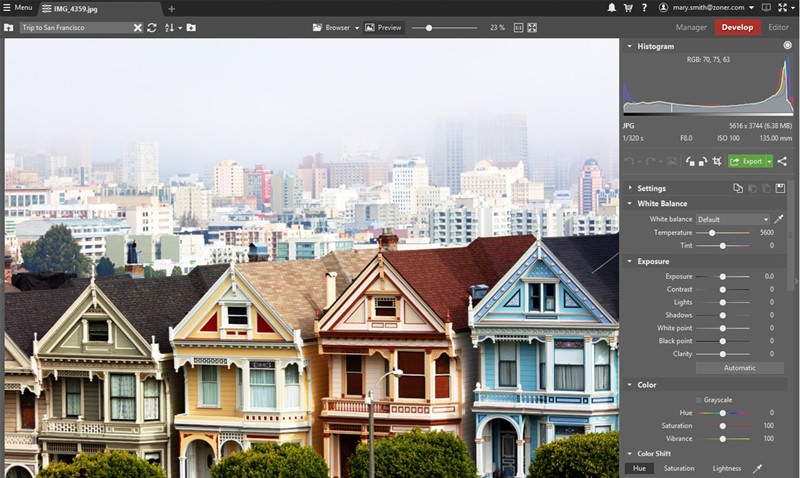Copy develop settings with the copy icon

pos(738,188)
